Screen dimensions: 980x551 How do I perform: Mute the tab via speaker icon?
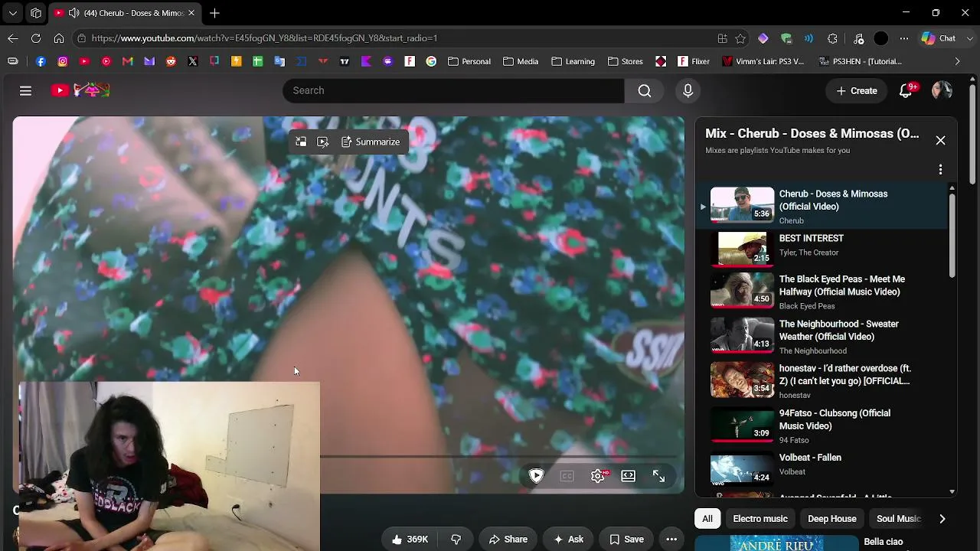[73, 13]
